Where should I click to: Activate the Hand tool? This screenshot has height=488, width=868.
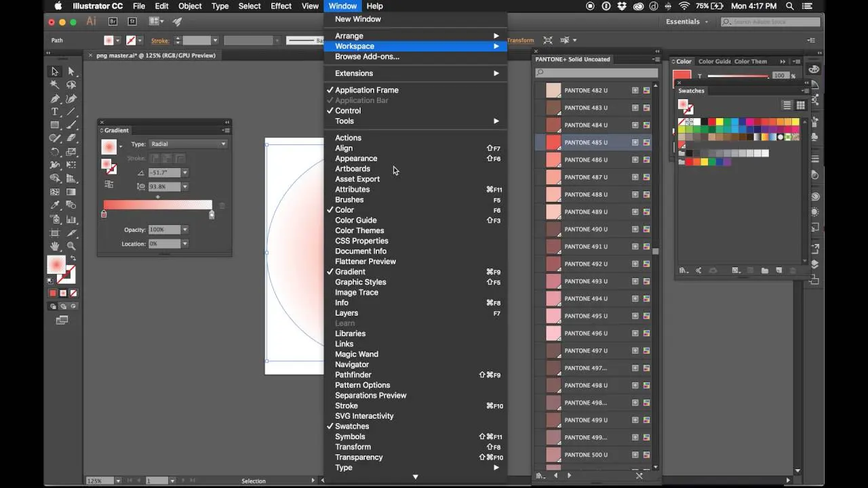(x=55, y=247)
